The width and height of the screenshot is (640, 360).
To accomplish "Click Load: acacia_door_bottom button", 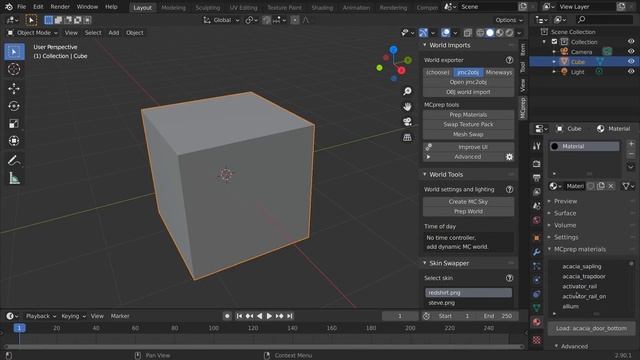I will (591, 328).
